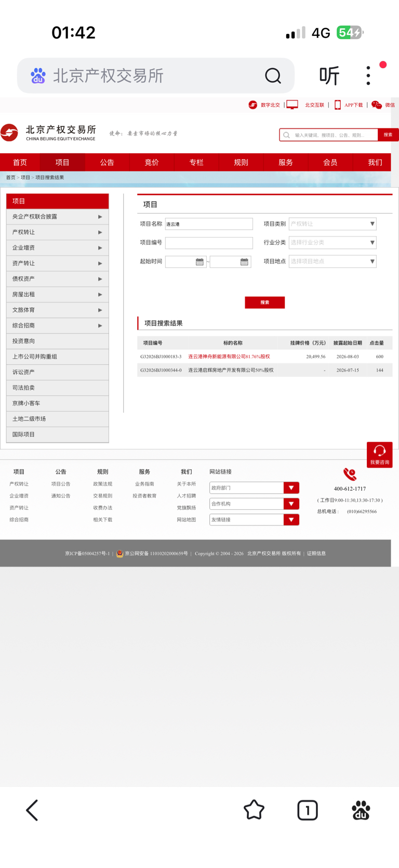399x868 pixels.
Task: Click the footer 网站地图 link
Action: [x=187, y=520]
